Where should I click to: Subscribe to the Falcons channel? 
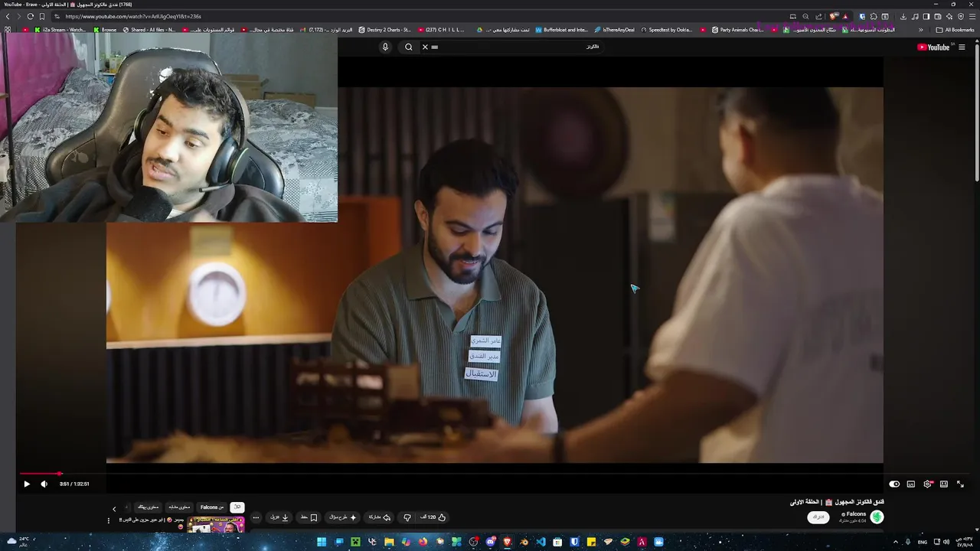818,517
